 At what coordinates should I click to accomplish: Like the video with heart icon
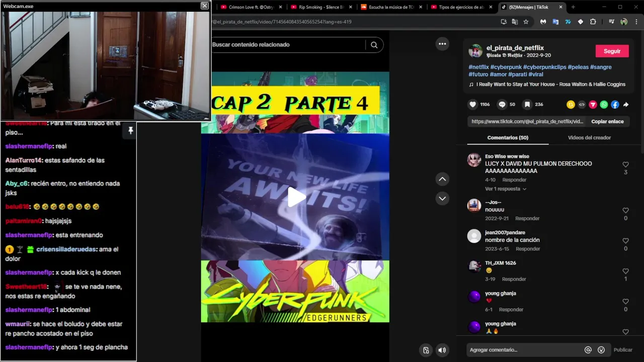point(472,105)
